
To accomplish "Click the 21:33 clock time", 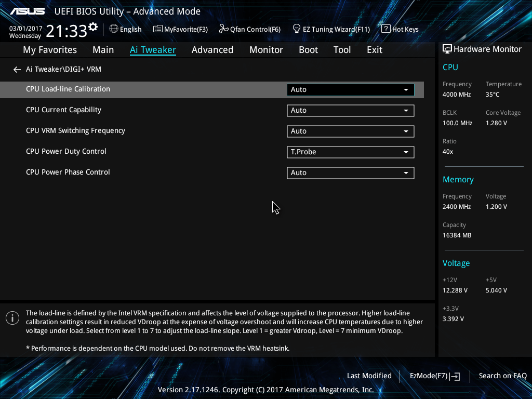I will click(x=66, y=31).
